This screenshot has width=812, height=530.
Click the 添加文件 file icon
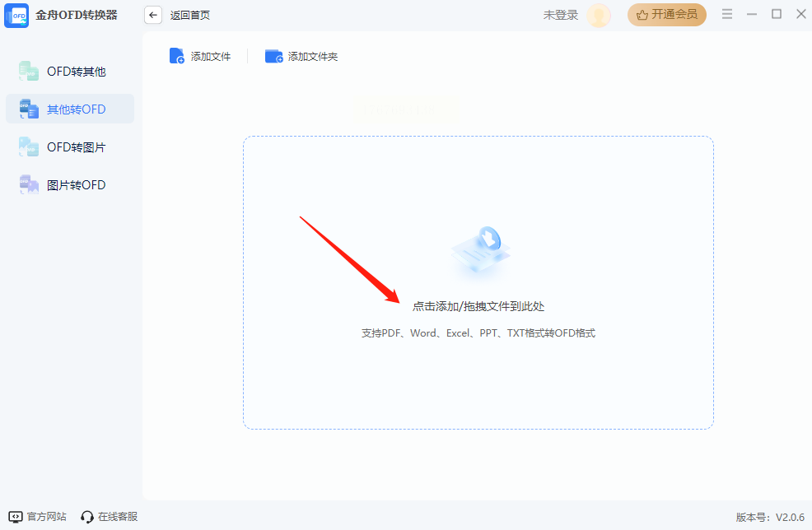click(x=176, y=56)
